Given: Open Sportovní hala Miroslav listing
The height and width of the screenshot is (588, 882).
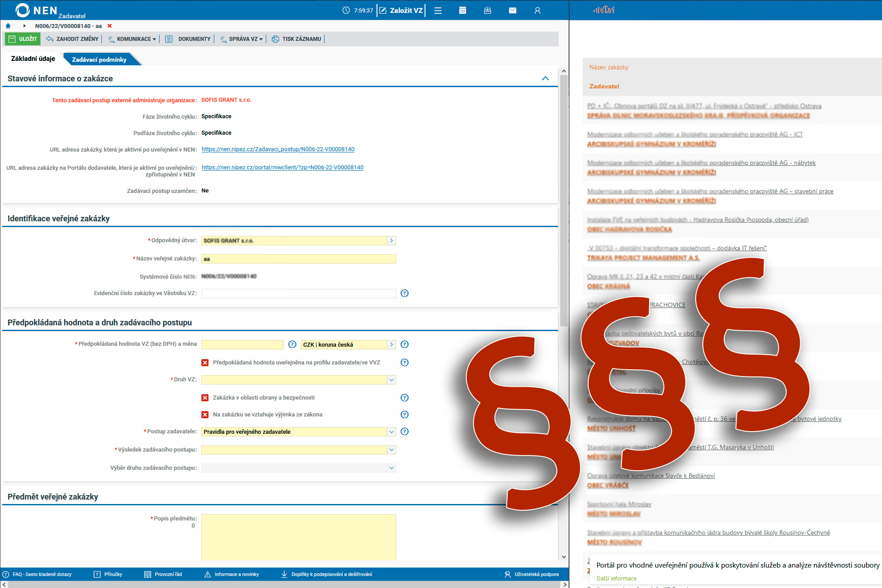Looking at the screenshot, I should [x=619, y=504].
